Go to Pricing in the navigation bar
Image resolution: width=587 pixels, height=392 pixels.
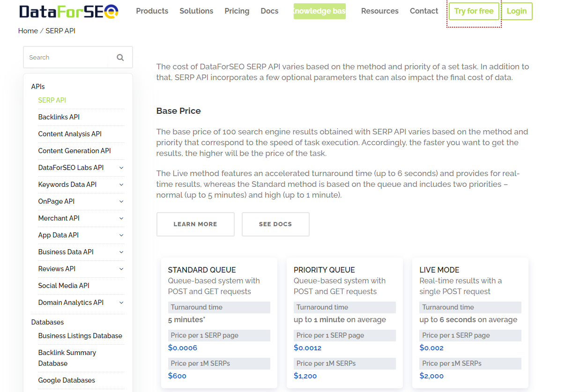click(x=237, y=11)
